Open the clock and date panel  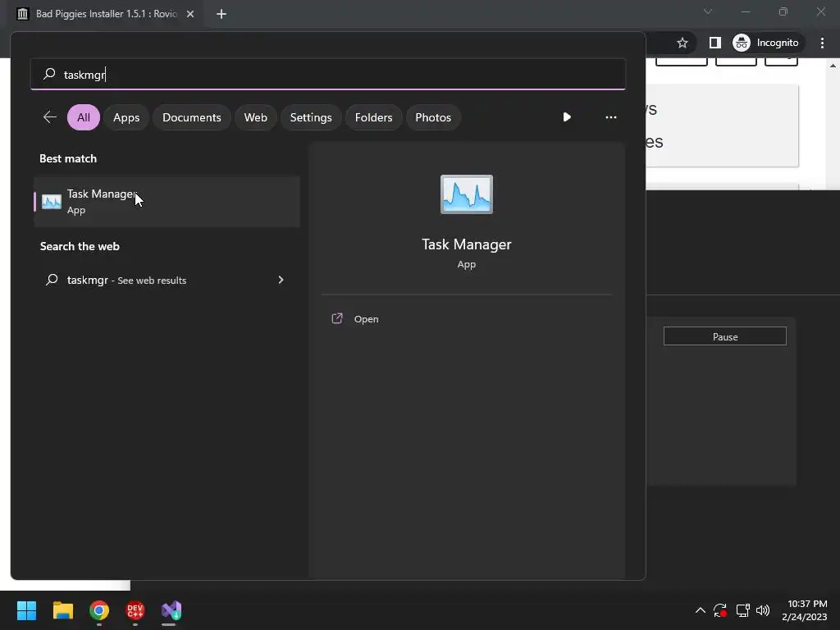[804, 610]
